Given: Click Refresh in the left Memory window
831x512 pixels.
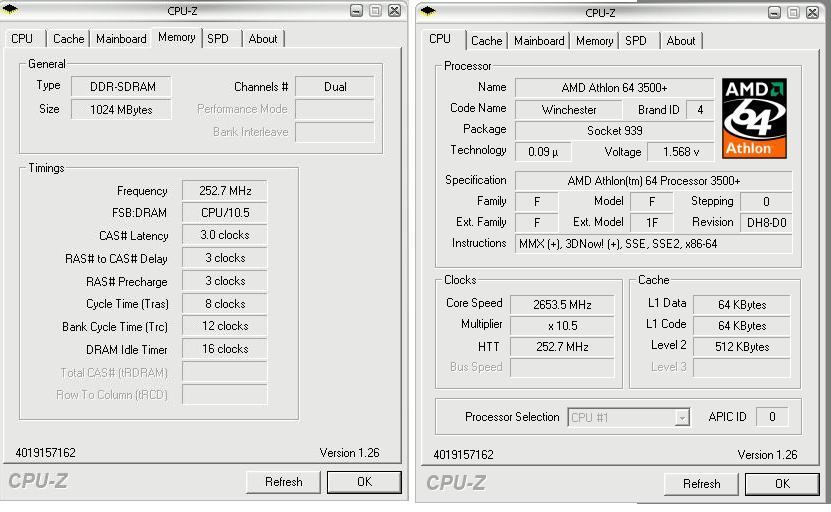Looking at the screenshot, I should click(x=284, y=482).
